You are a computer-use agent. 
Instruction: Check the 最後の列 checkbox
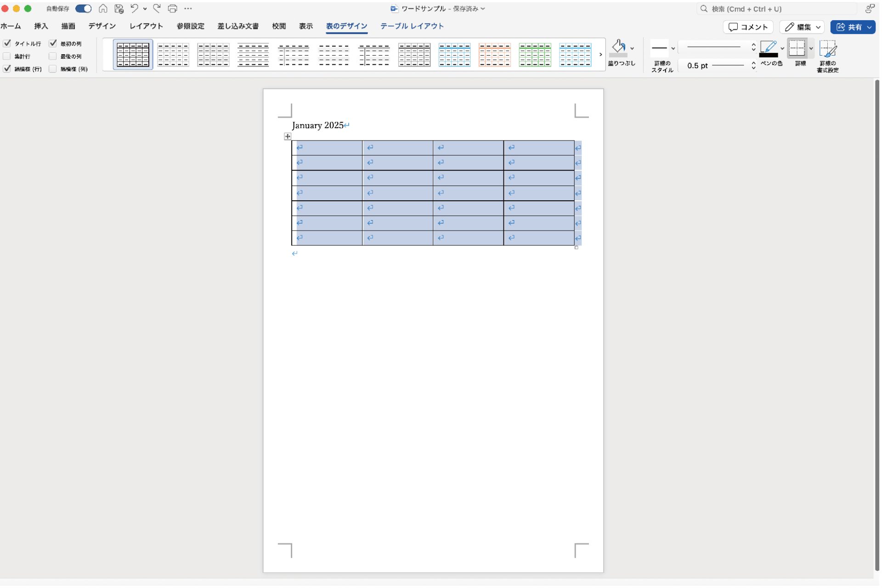tap(53, 57)
